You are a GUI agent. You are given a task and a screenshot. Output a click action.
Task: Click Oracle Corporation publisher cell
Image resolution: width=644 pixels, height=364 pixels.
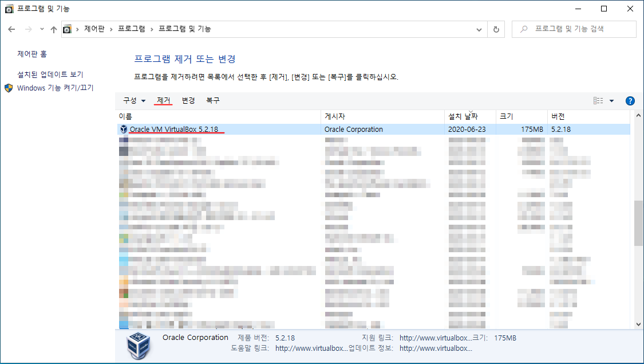(354, 129)
